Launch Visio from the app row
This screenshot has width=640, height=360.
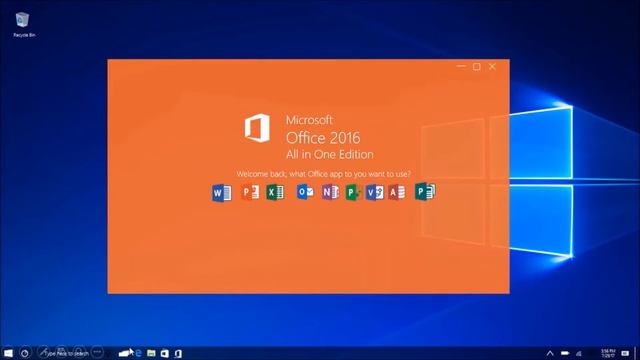pos(374,192)
